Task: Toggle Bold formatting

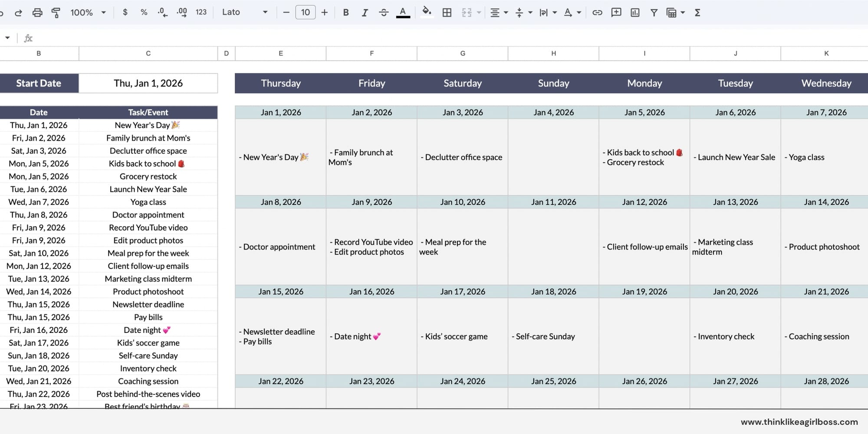Action: point(345,13)
